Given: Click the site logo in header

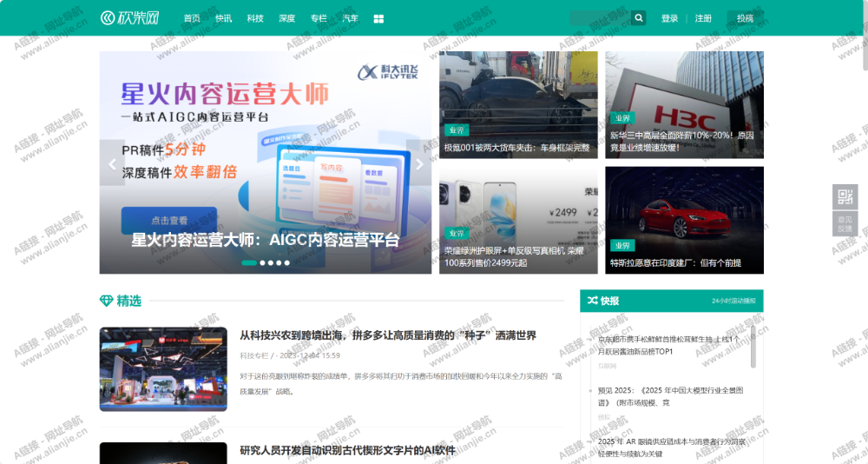Looking at the screenshot, I should pyautogui.click(x=129, y=18).
